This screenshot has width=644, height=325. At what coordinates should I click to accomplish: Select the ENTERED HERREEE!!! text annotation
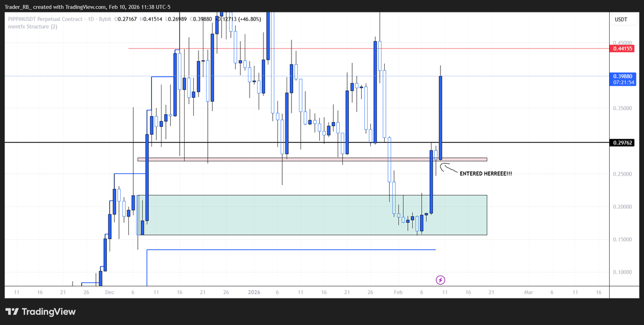click(x=486, y=174)
